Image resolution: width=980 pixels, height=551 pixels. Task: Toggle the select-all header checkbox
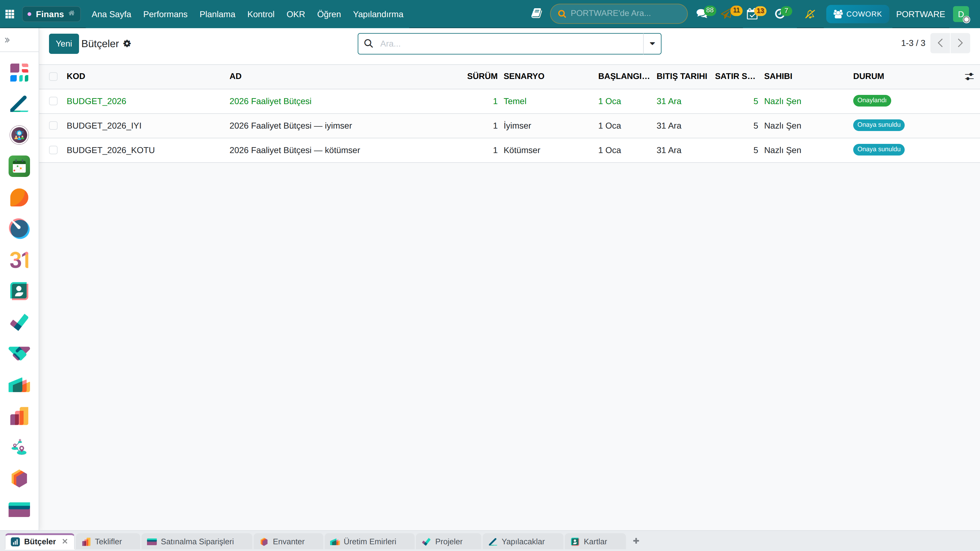tap(53, 77)
